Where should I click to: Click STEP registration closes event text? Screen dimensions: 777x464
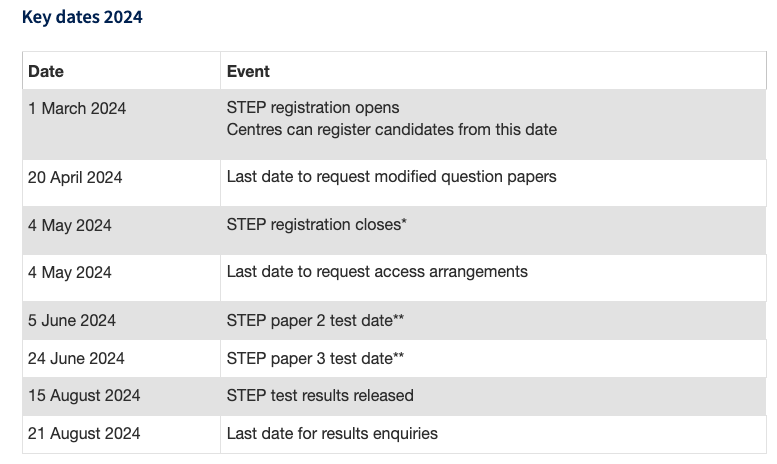[x=317, y=225]
